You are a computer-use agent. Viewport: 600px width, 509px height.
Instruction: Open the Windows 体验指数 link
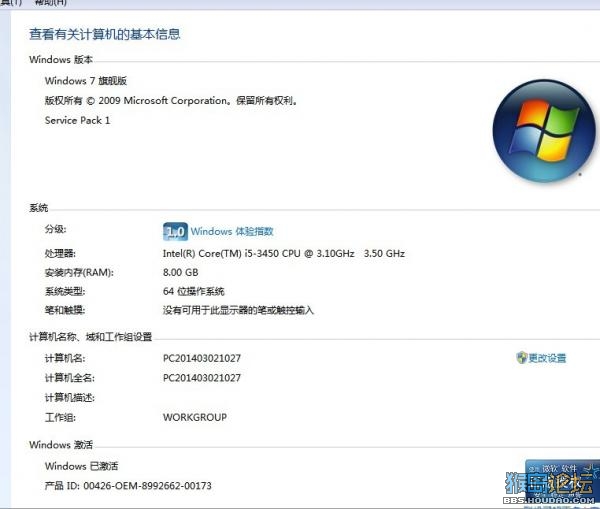(232, 232)
